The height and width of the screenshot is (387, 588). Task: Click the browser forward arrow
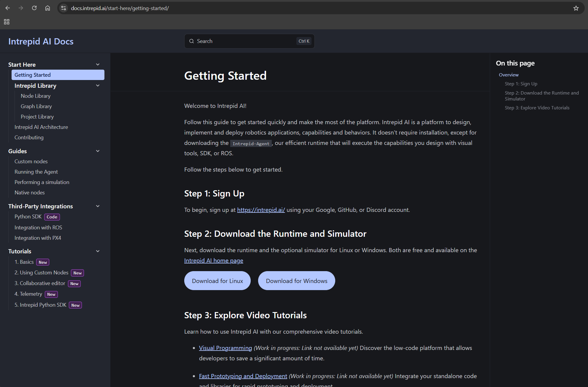pos(21,8)
